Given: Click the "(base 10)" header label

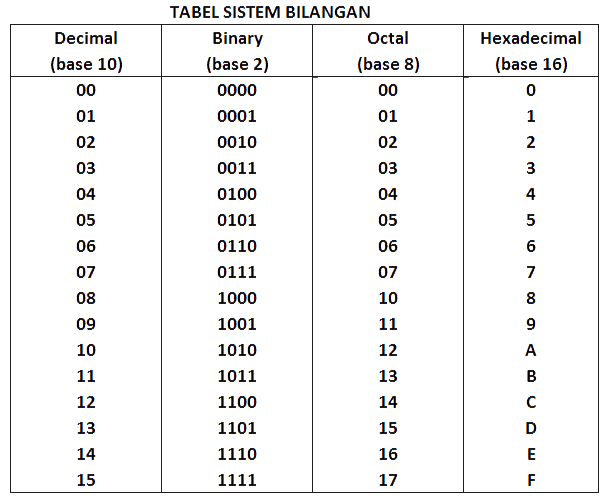Looking at the screenshot, I should (86, 64).
